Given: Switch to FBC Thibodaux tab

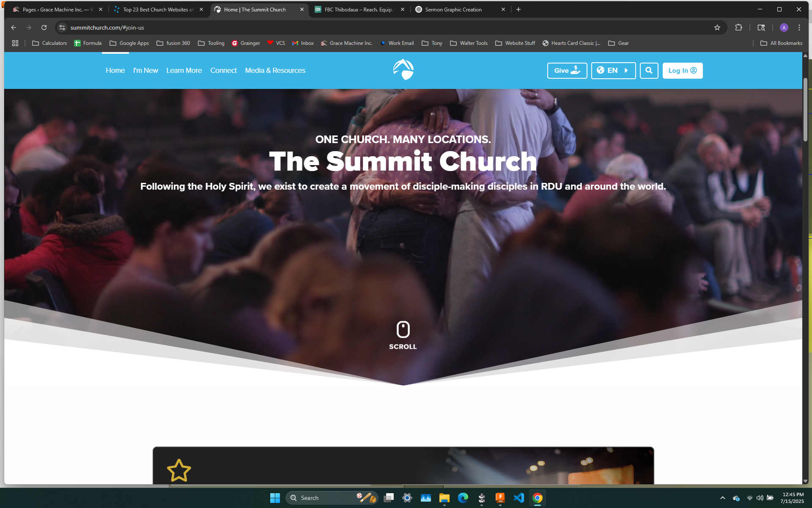Looking at the screenshot, I should click(x=358, y=9).
